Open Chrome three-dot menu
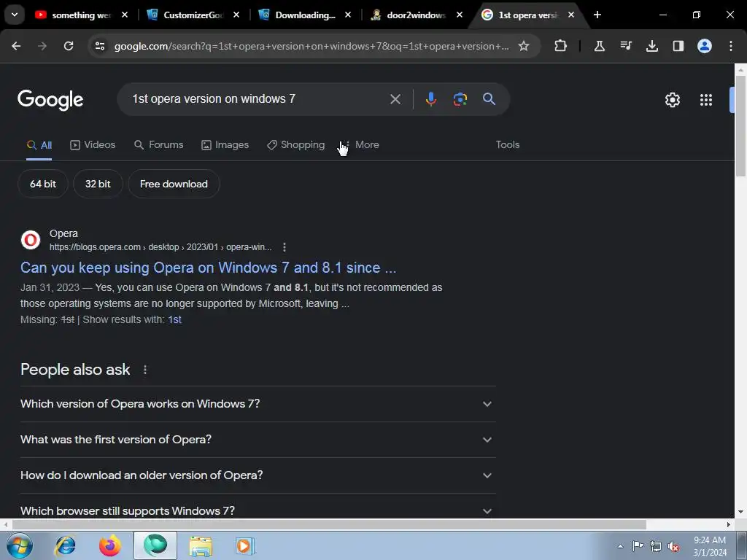Image resolution: width=747 pixels, height=560 pixels. 731,46
